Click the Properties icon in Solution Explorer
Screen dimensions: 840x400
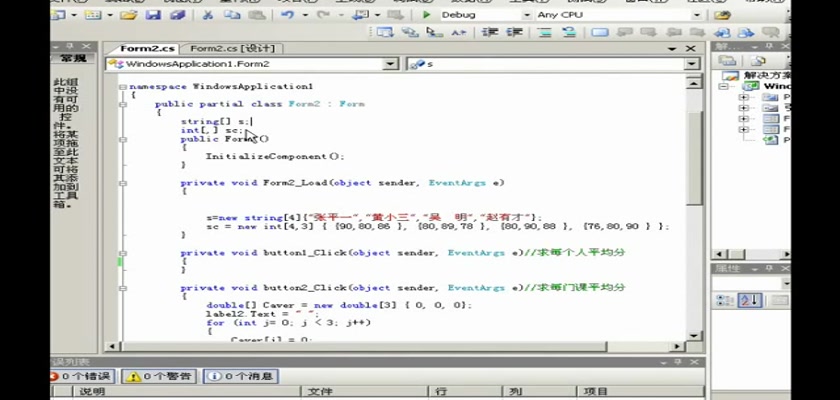[x=727, y=61]
